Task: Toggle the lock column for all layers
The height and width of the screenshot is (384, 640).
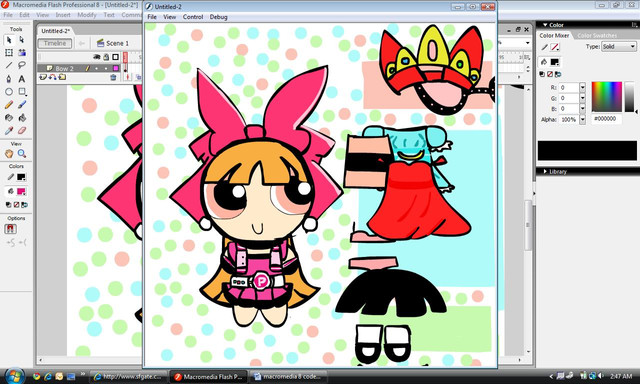Action: (106, 57)
